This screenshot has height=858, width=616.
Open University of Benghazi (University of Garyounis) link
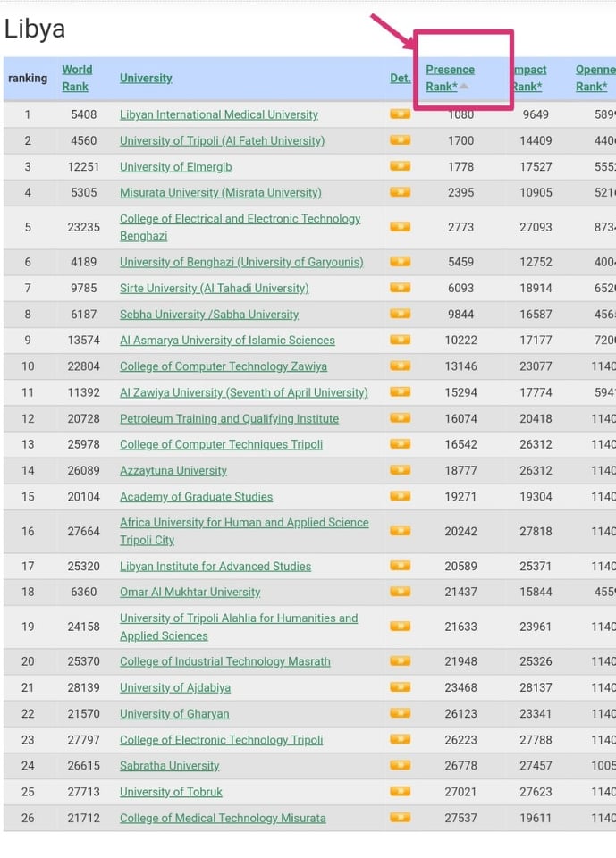pos(241,262)
